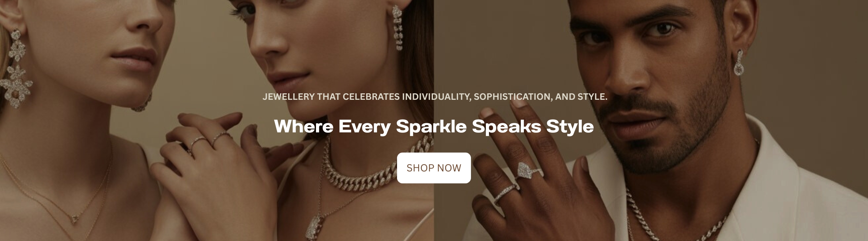The image size is (868, 241).
Task: Click the SHOP NOW button
Action: click(x=434, y=168)
